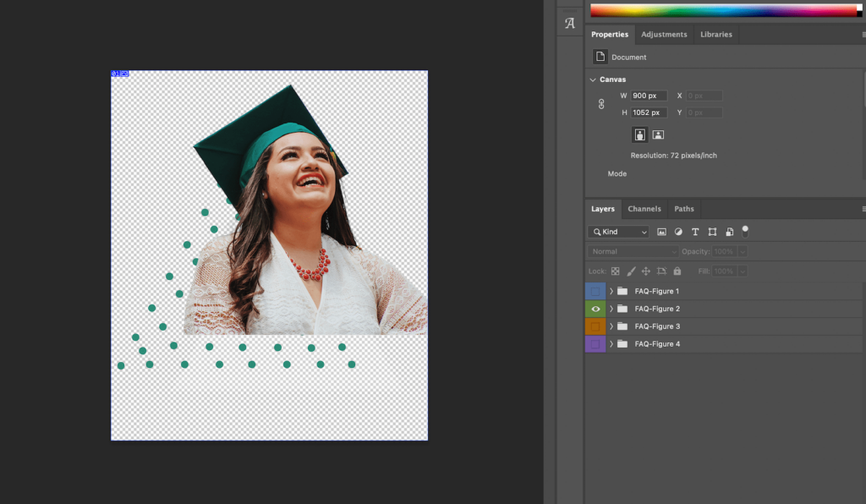Open the Kind filter dropdown

[x=619, y=232]
